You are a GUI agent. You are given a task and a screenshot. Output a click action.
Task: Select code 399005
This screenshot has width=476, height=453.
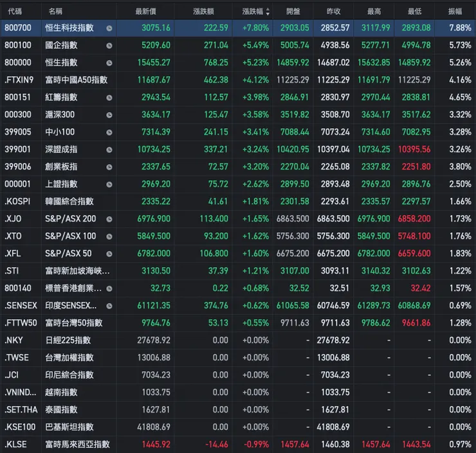[18, 132]
